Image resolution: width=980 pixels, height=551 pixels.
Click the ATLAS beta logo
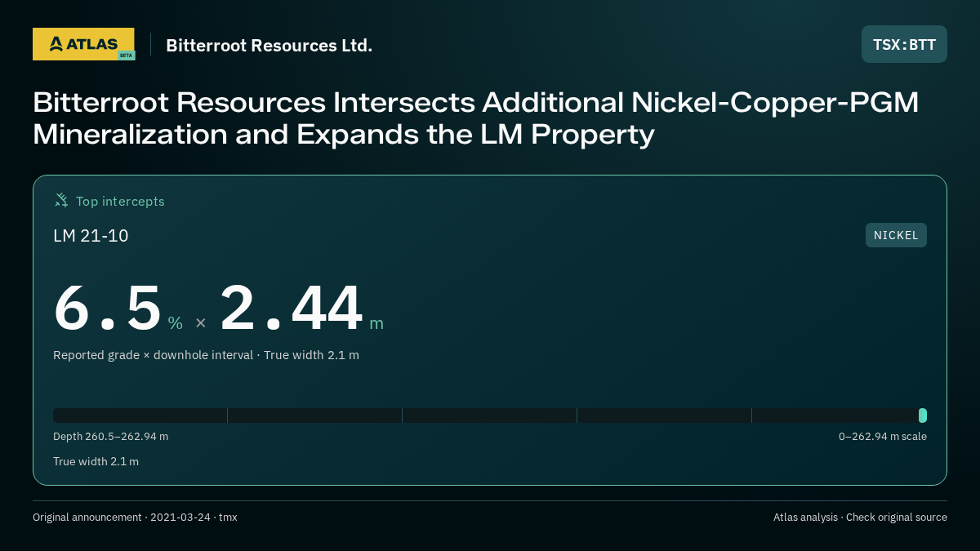pyautogui.click(x=83, y=44)
